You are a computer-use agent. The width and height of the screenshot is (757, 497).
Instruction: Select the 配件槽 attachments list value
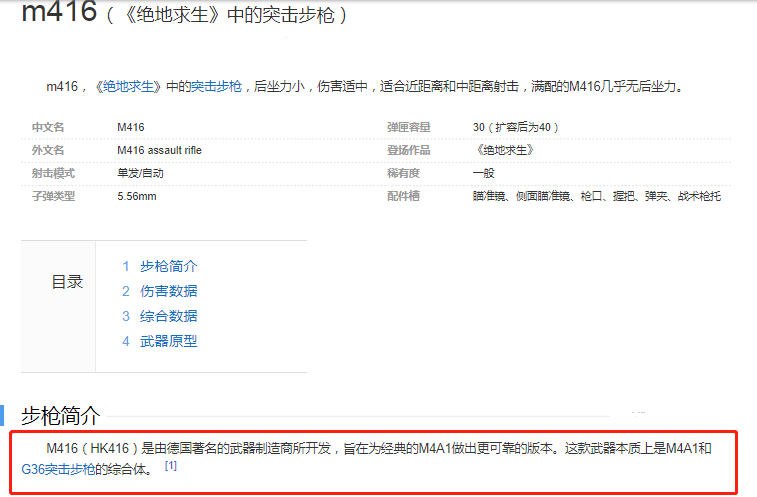[x=597, y=196]
